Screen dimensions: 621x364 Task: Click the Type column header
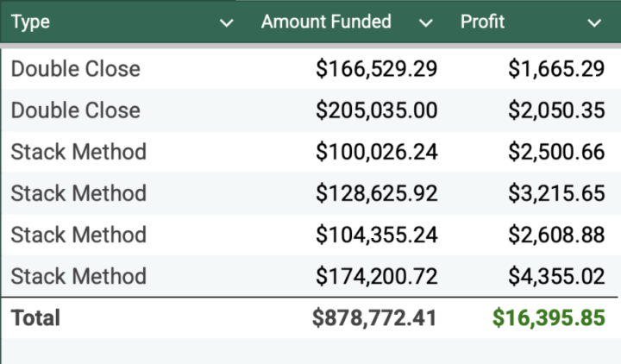click(x=30, y=22)
